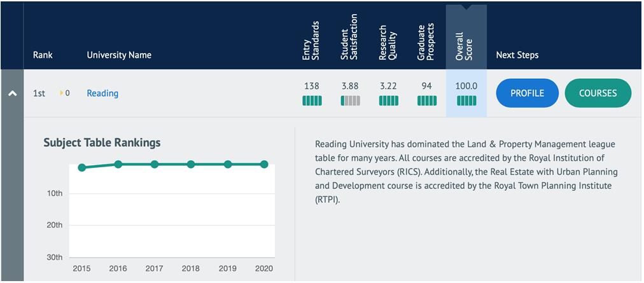Click the Student Satisfaction bar indicator under 3.88

pos(351,100)
